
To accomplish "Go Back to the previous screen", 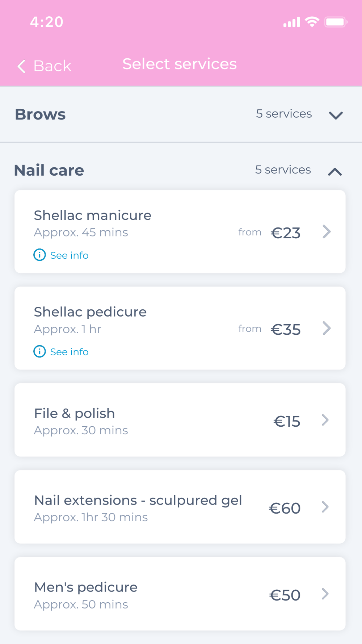I will [52, 66].
